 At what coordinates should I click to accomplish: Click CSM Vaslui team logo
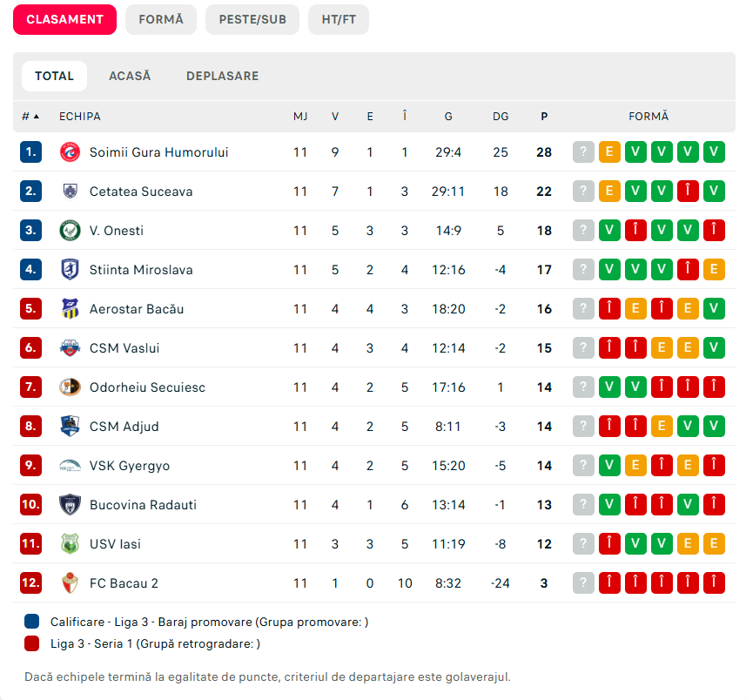70,348
